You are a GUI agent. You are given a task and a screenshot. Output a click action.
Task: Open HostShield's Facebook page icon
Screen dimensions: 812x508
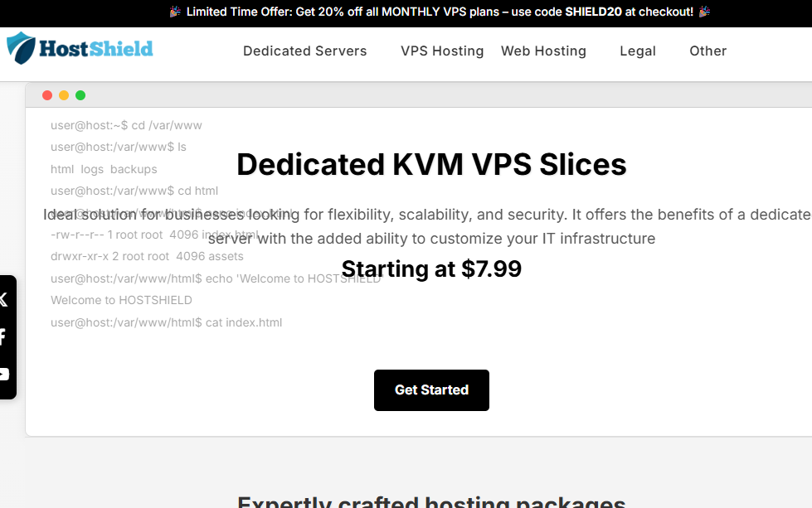3,336
